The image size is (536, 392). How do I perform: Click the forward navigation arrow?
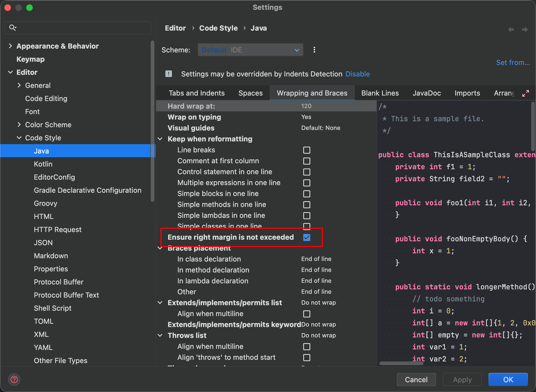[x=525, y=29]
